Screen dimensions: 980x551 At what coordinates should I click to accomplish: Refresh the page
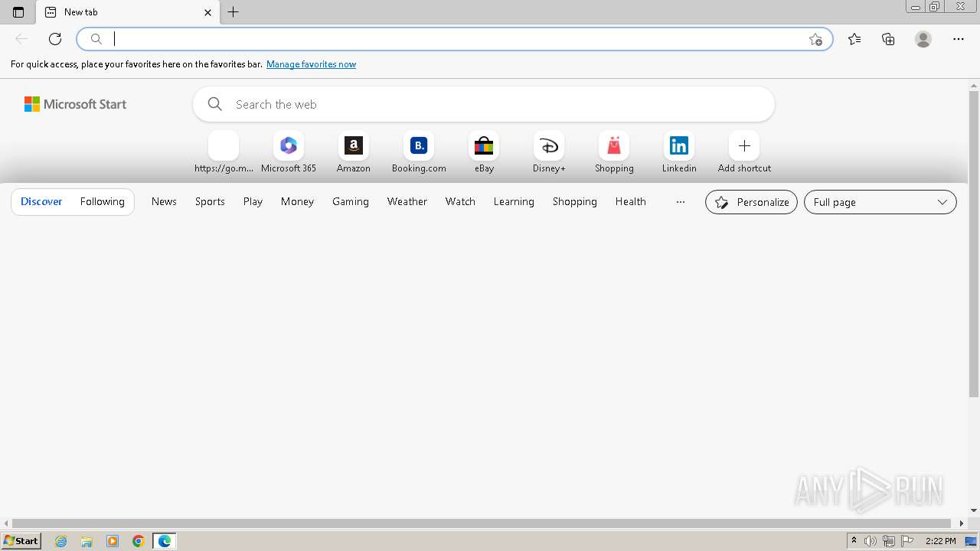[x=55, y=39]
